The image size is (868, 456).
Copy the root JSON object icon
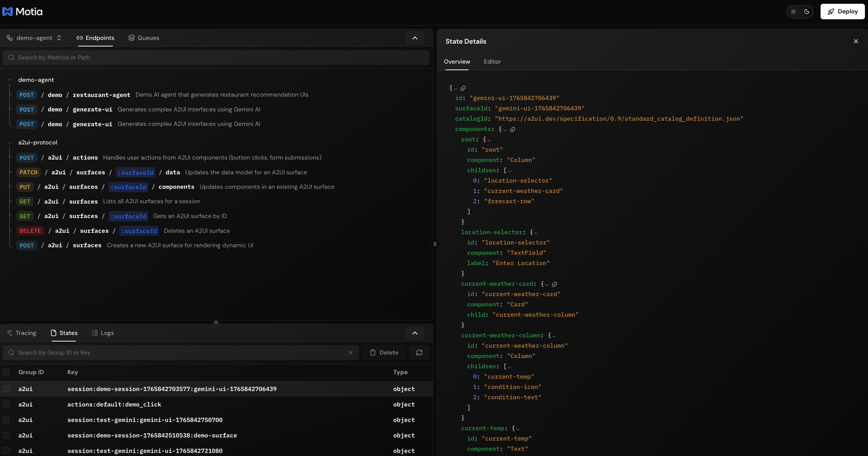[x=463, y=88]
